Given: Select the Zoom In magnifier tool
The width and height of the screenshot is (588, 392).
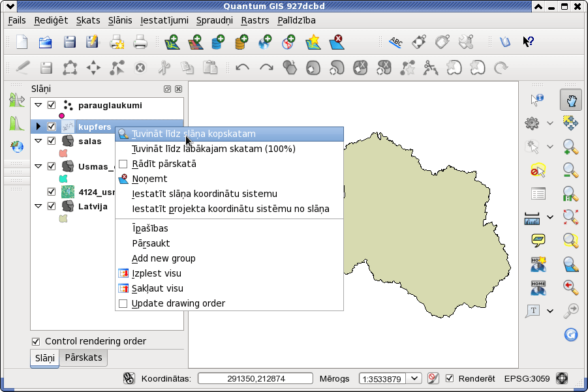Looking at the screenshot, I should (x=570, y=147).
